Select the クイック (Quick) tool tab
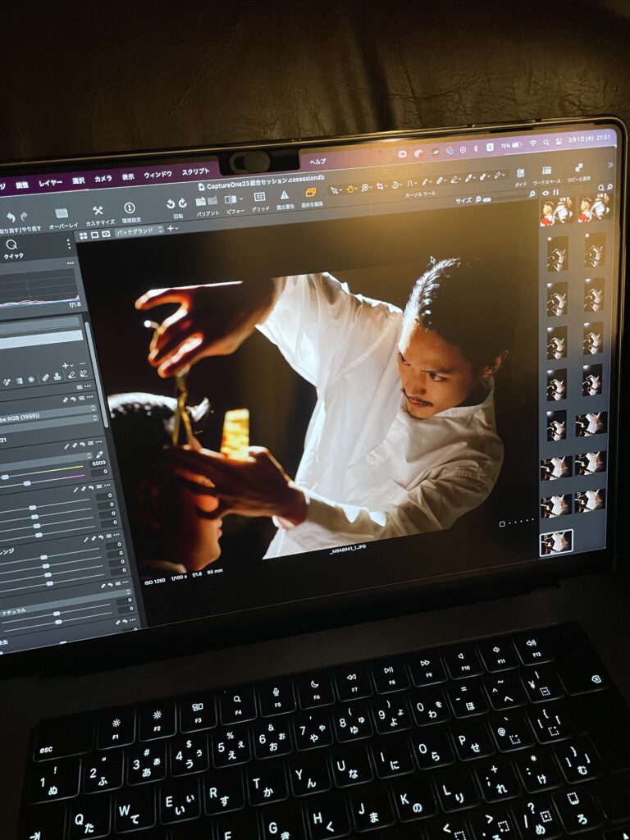 (12, 245)
